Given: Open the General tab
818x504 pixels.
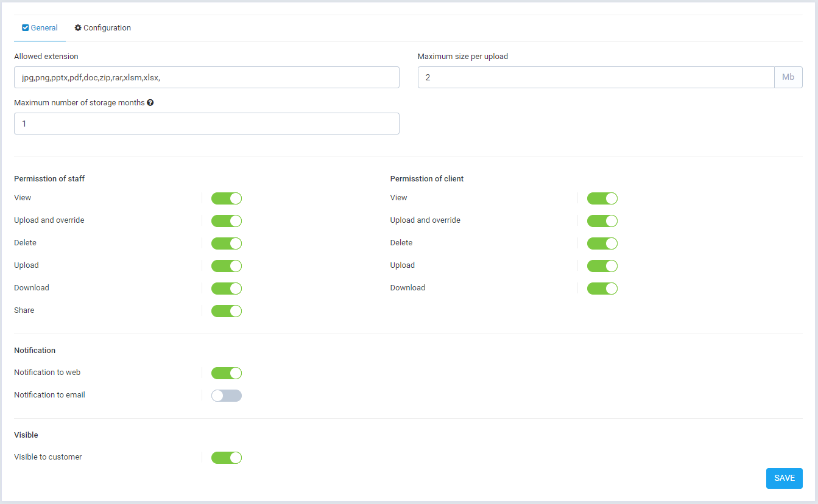Looking at the screenshot, I should coord(40,28).
